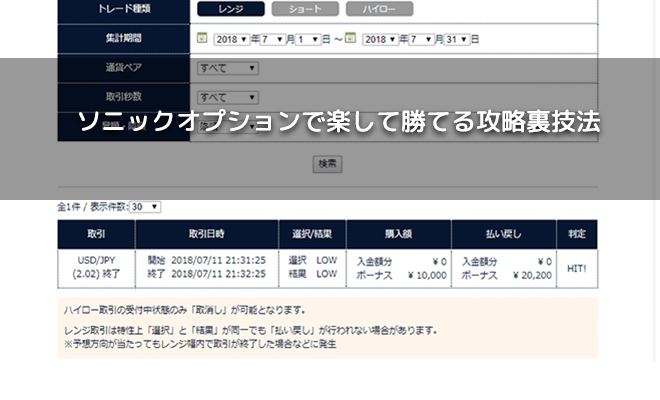The width and height of the screenshot is (660, 400).
Task: Open the end date calendar icon
Action: (350, 38)
